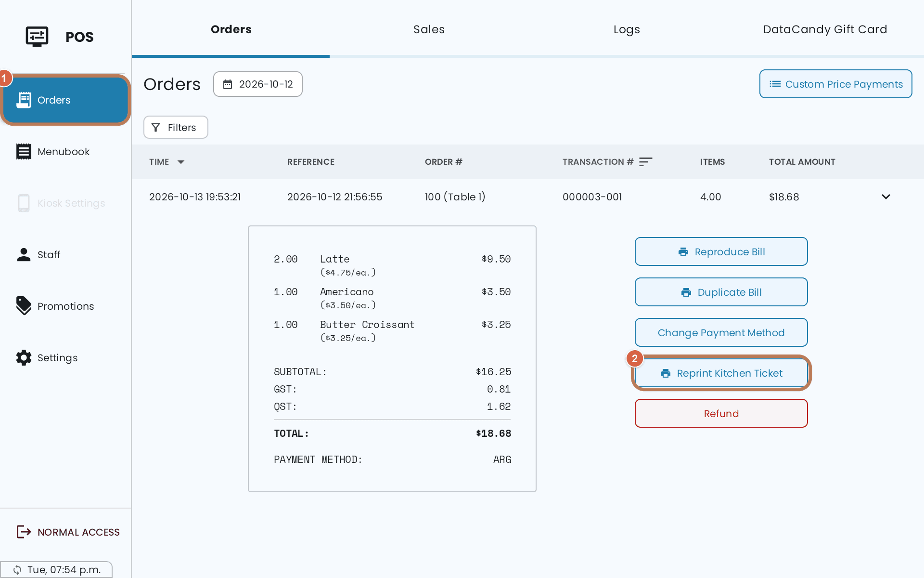
Task: Select Kiosk Settings in sidebar
Action: (x=65, y=203)
